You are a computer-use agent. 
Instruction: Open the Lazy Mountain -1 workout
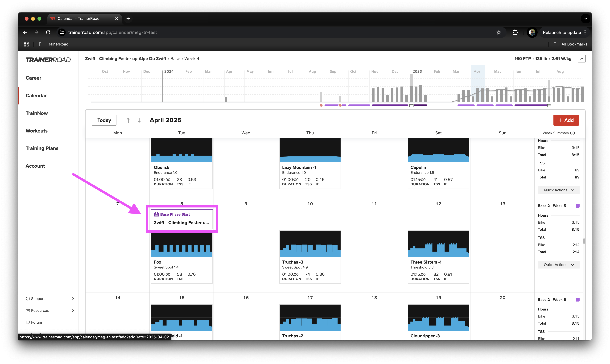tap(310, 163)
